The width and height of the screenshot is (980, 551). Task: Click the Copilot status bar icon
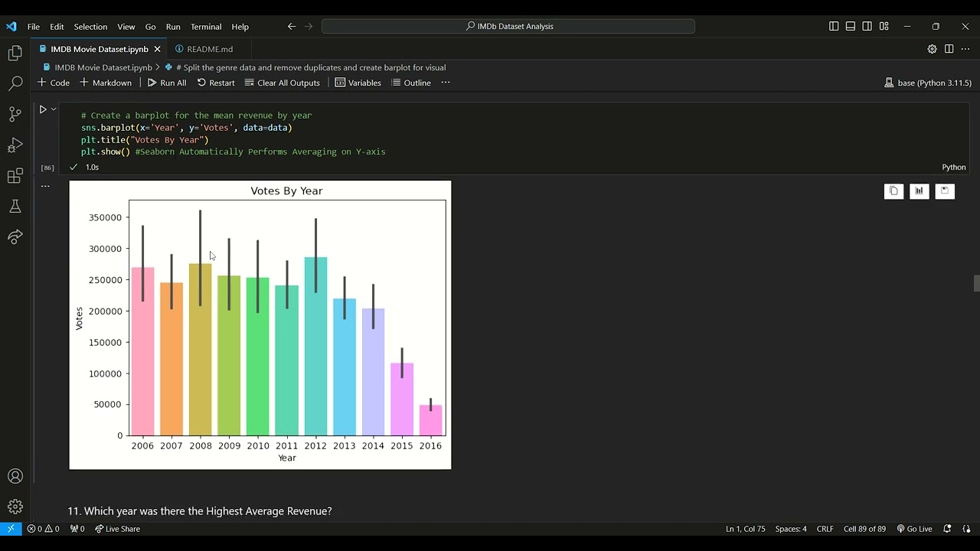(966, 529)
